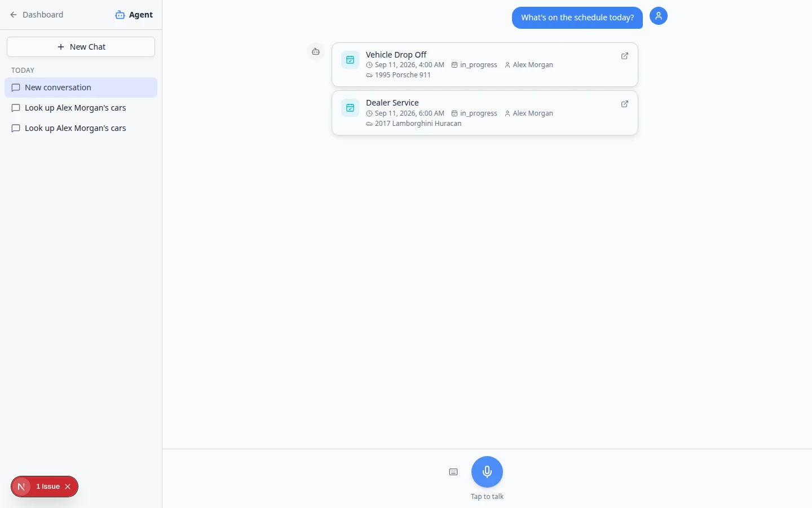Click the Dealer Service title

click(392, 103)
